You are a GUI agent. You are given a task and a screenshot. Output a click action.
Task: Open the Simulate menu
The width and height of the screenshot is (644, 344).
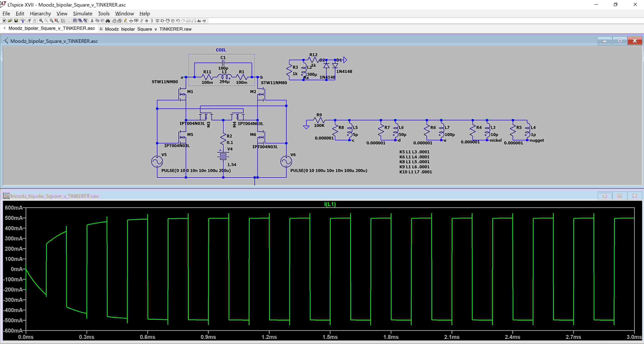[x=83, y=13]
